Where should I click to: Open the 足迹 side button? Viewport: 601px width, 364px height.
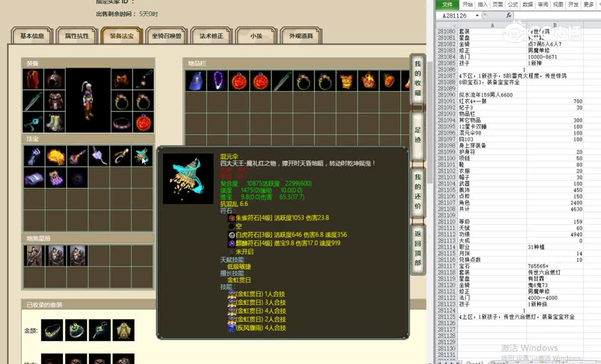[418, 135]
